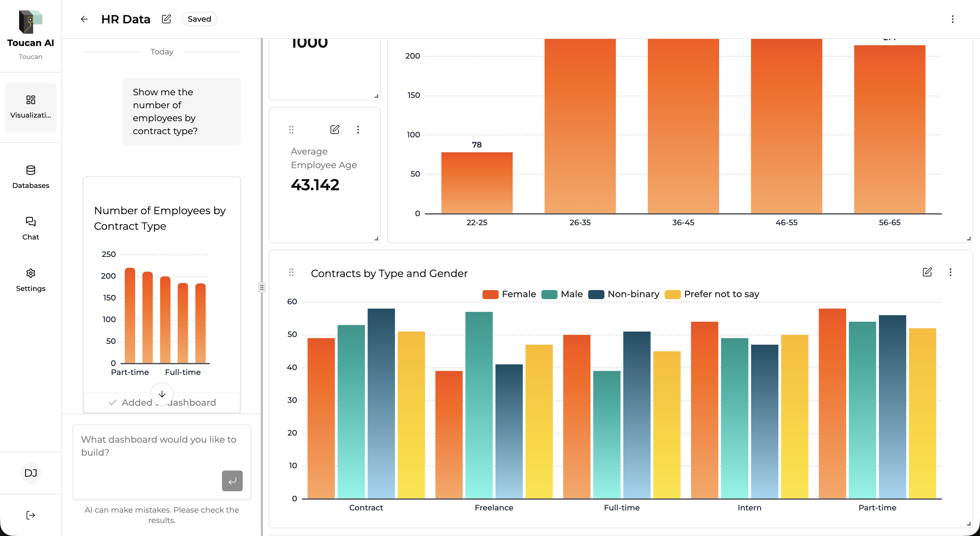Grab the Average Employee Age drag handle
The image size is (980, 536).
coord(291,130)
